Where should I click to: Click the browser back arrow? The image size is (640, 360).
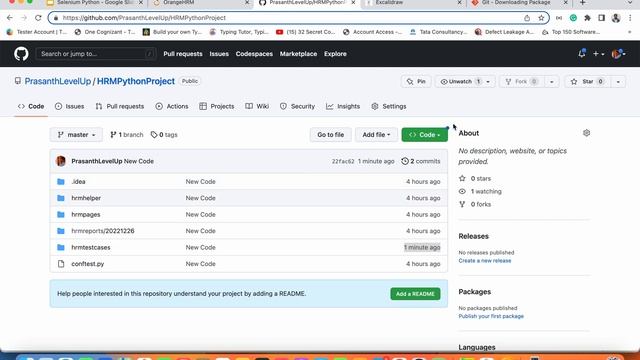coord(10,18)
